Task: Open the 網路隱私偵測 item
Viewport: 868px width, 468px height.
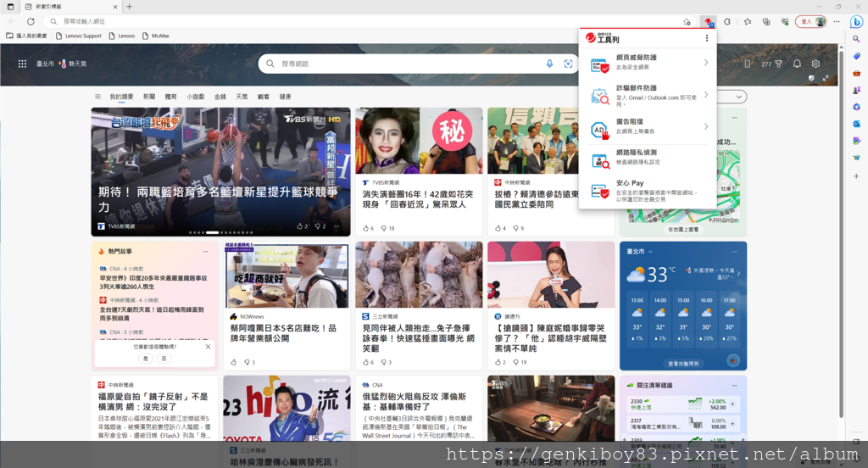Action: [x=648, y=159]
